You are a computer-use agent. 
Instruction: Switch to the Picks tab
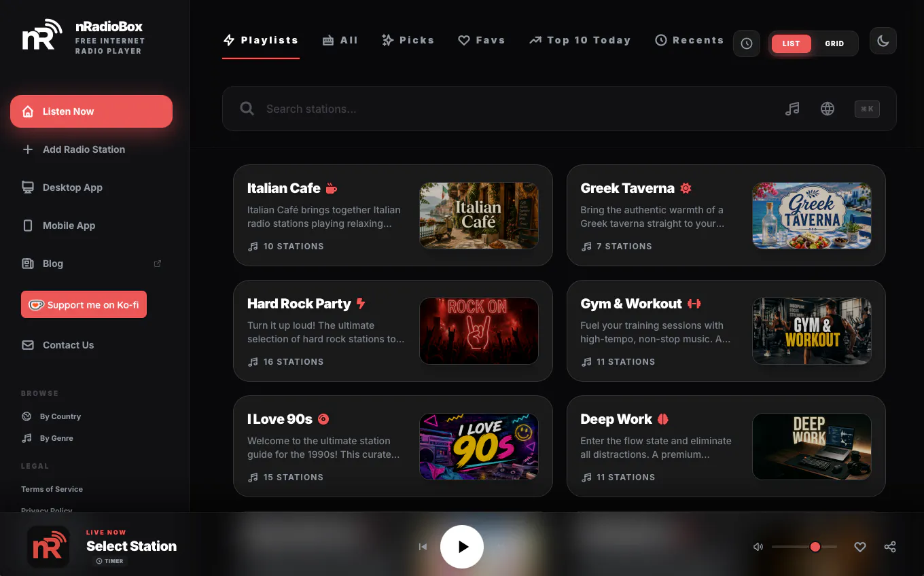click(408, 40)
